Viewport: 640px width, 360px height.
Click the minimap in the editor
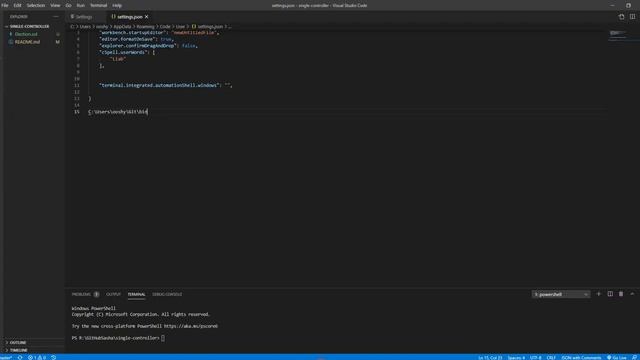(623, 35)
